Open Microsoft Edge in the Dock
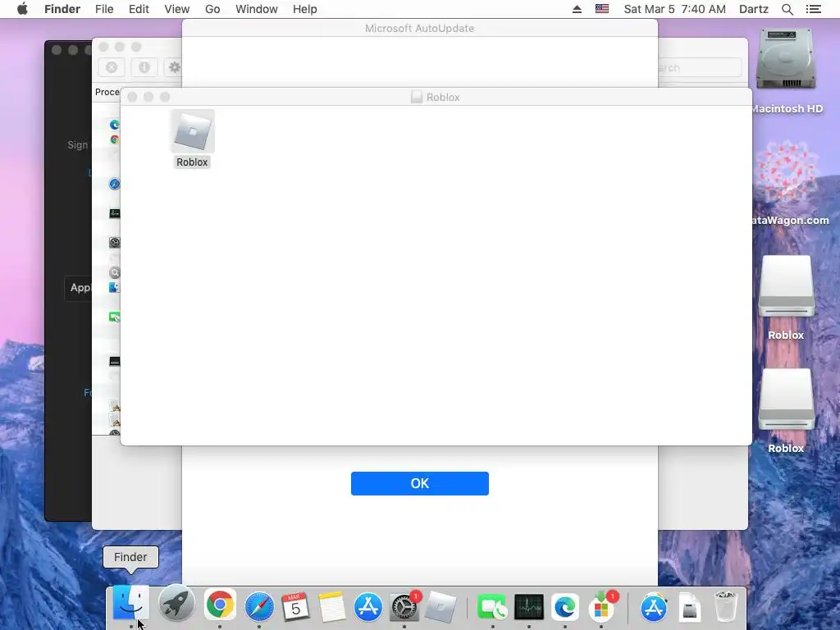 pos(565,607)
